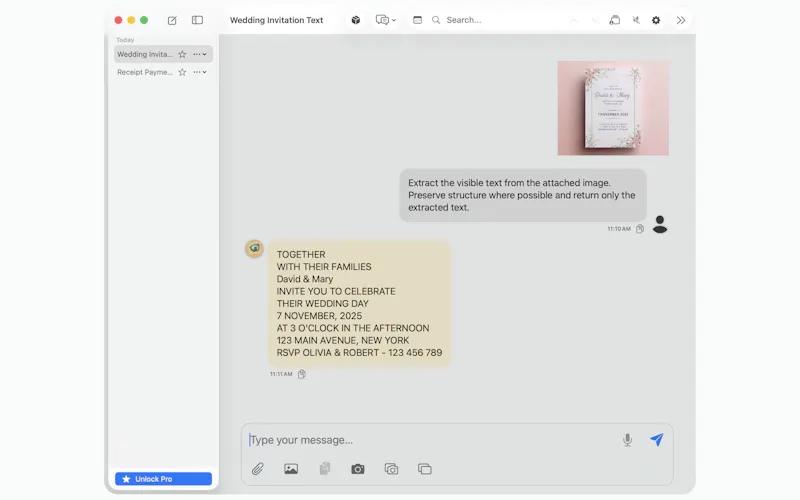
Task: Expand toolbar overflow double-chevron
Action: 681,20
